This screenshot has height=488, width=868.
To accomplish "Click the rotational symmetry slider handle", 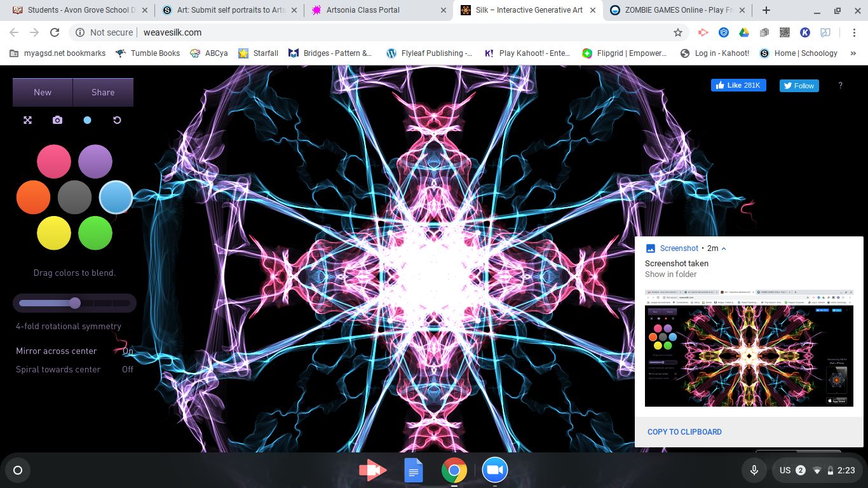I will click(x=75, y=303).
